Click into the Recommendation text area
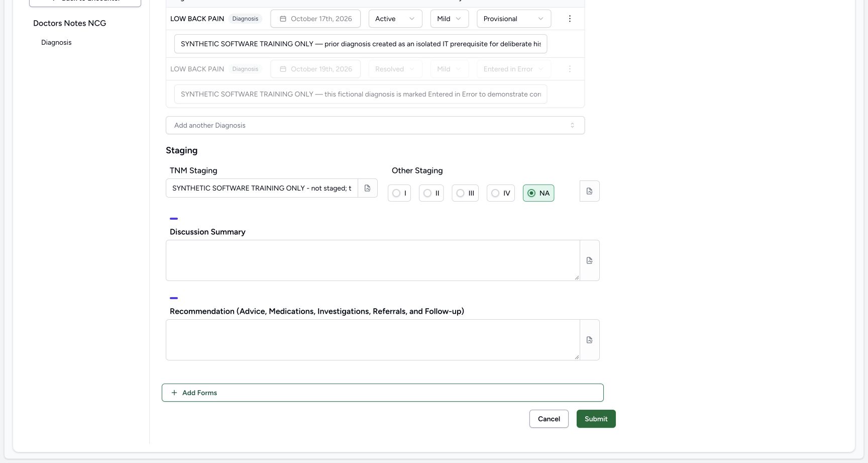 [x=373, y=340]
